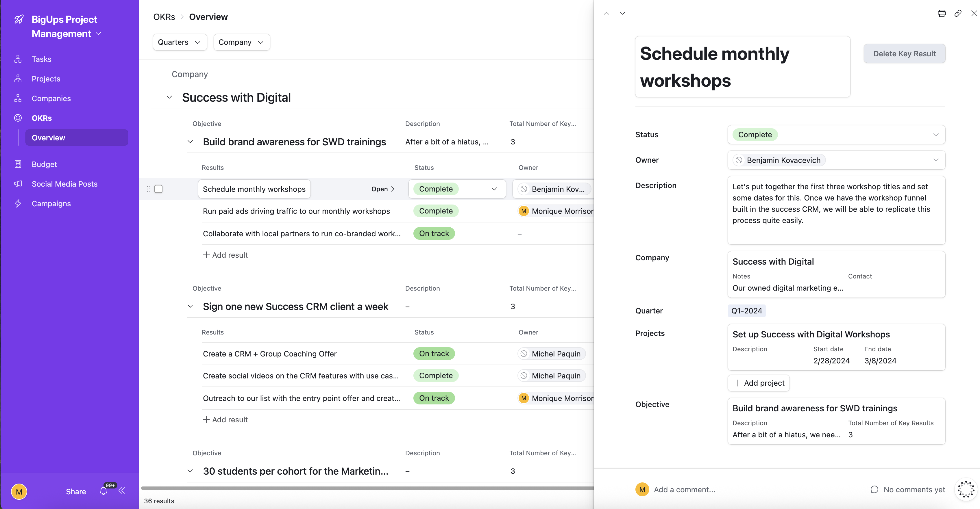Image resolution: width=980 pixels, height=509 pixels.
Task: Click OKRs breadcrumb link
Action: (164, 17)
